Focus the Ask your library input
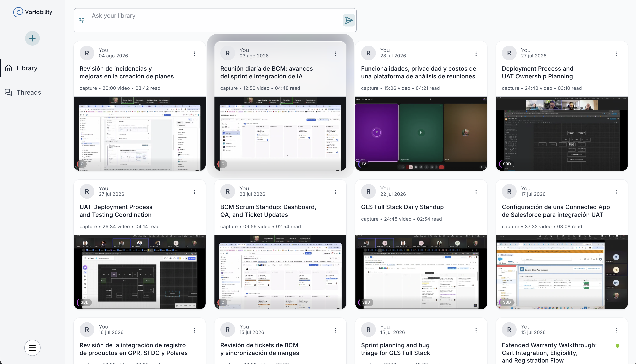This screenshot has width=636, height=364. point(215,20)
